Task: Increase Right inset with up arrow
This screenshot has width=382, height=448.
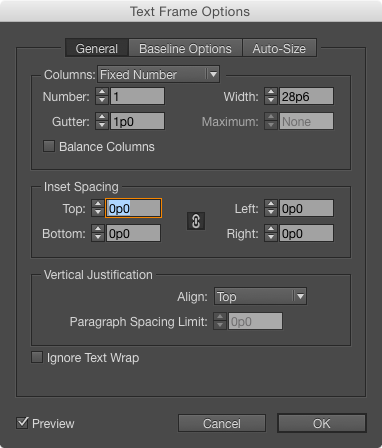Action: tap(271, 229)
